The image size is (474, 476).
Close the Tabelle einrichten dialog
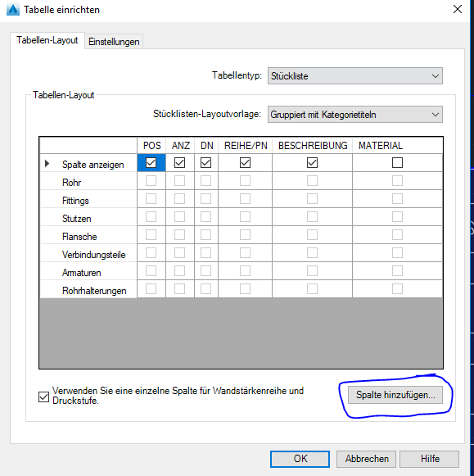(458, 9)
